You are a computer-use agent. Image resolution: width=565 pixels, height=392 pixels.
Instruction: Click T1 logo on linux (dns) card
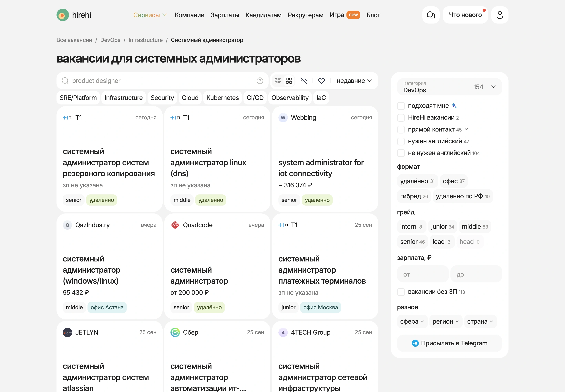click(x=175, y=118)
